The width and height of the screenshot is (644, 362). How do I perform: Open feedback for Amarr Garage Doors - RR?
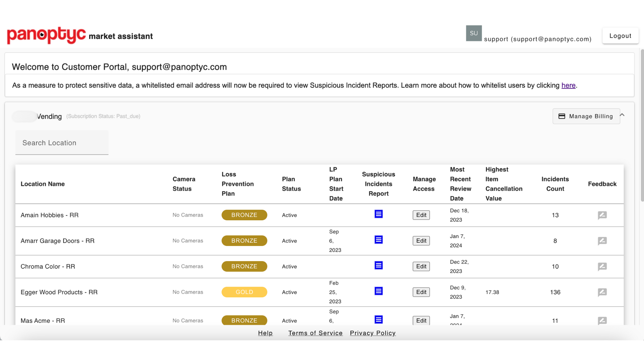pyautogui.click(x=602, y=241)
